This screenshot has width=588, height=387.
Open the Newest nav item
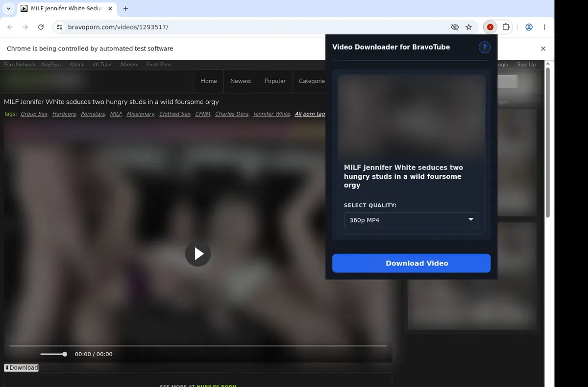pos(241,81)
